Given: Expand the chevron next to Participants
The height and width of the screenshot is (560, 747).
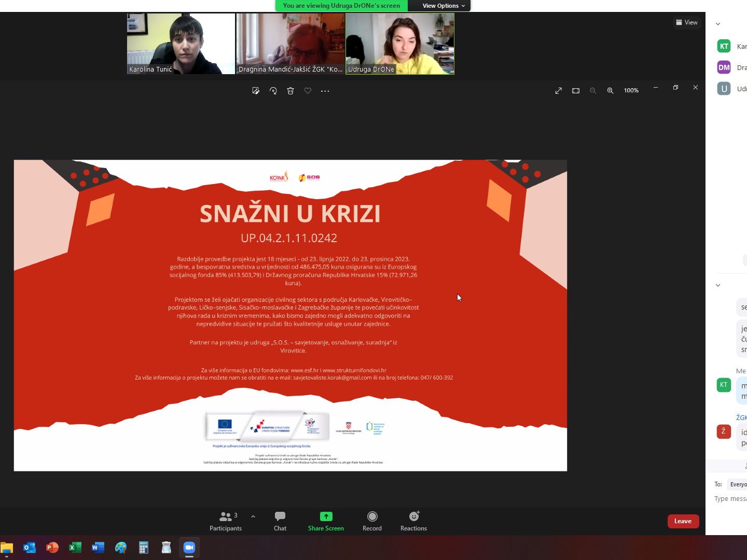Looking at the screenshot, I should [253, 516].
